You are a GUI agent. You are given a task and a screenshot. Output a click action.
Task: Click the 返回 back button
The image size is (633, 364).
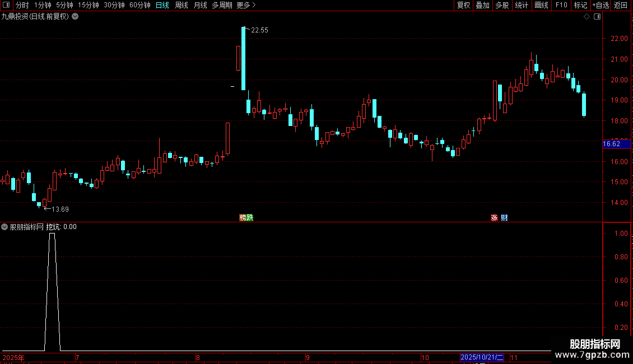(x=621, y=5)
